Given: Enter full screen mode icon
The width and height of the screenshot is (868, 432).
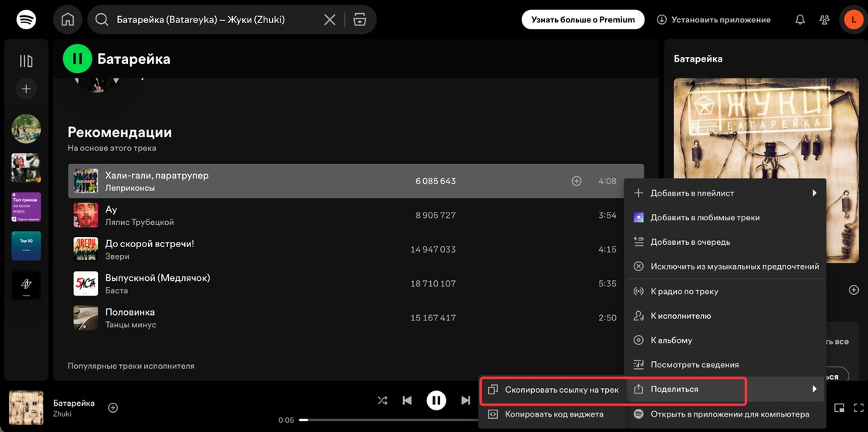Looking at the screenshot, I should pyautogui.click(x=859, y=408).
